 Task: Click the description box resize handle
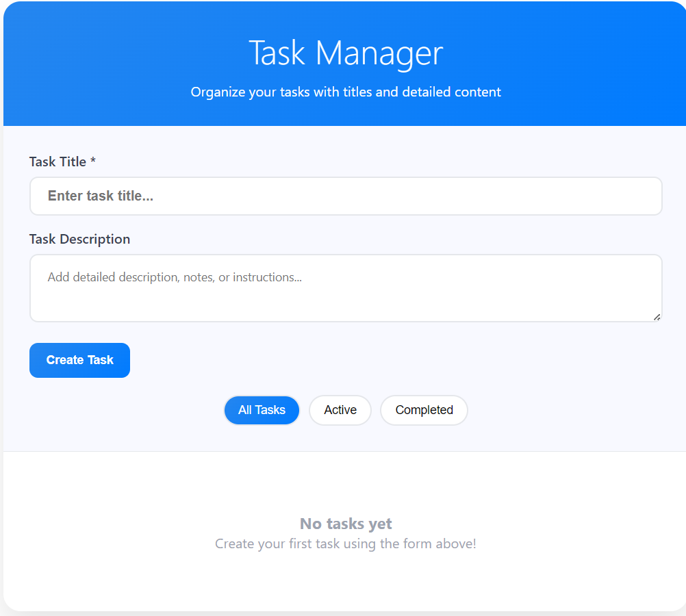tap(657, 317)
